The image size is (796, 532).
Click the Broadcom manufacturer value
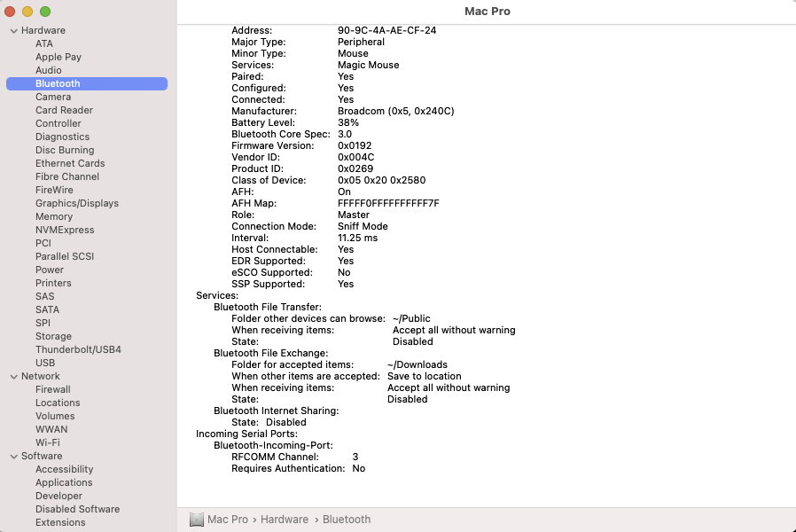pos(396,111)
